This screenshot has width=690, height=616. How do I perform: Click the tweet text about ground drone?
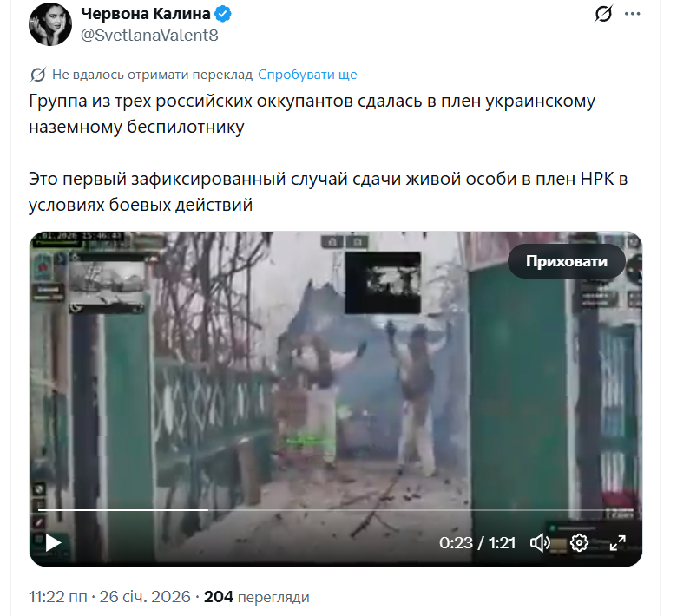click(x=312, y=114)
